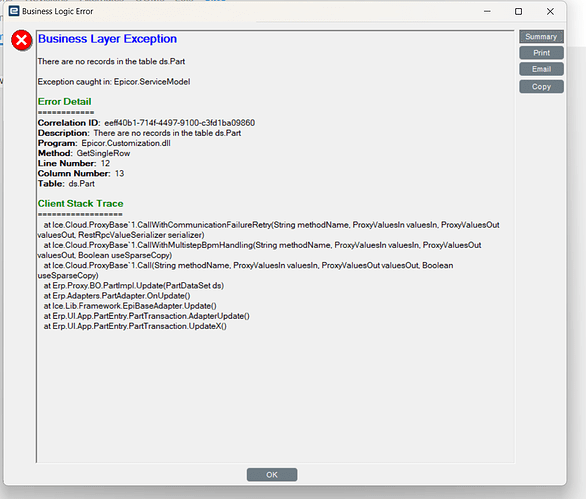586x499 pixels.
Task: Dismiss dialog with OK button
Action: click(x=272, y=475)
